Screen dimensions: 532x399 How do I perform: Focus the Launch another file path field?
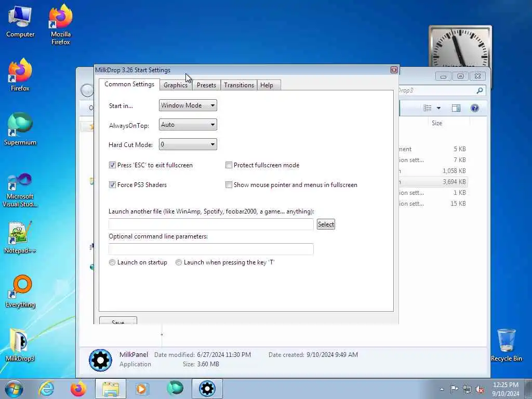coord(211,224)
